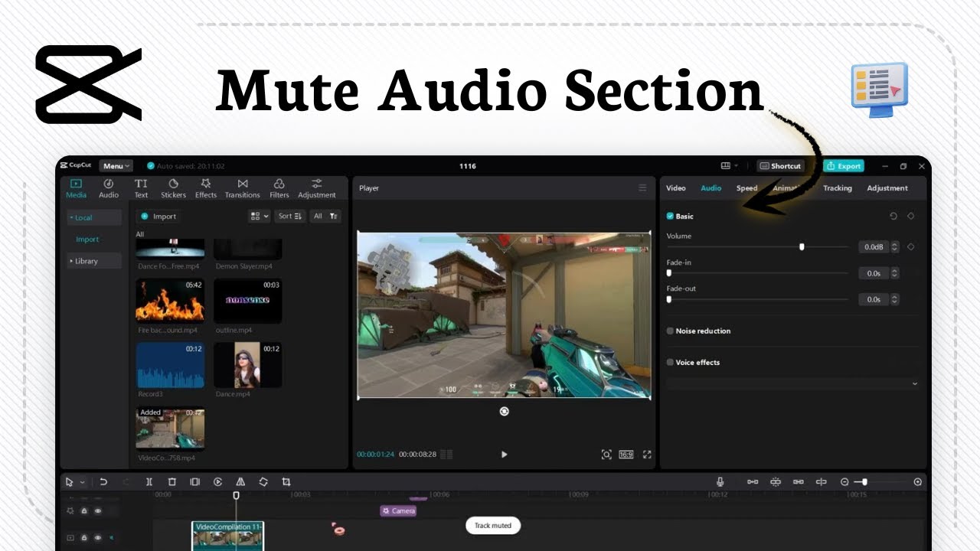980x551 pixels.
Task: Click the Volume slider handle
Action: 802,247
